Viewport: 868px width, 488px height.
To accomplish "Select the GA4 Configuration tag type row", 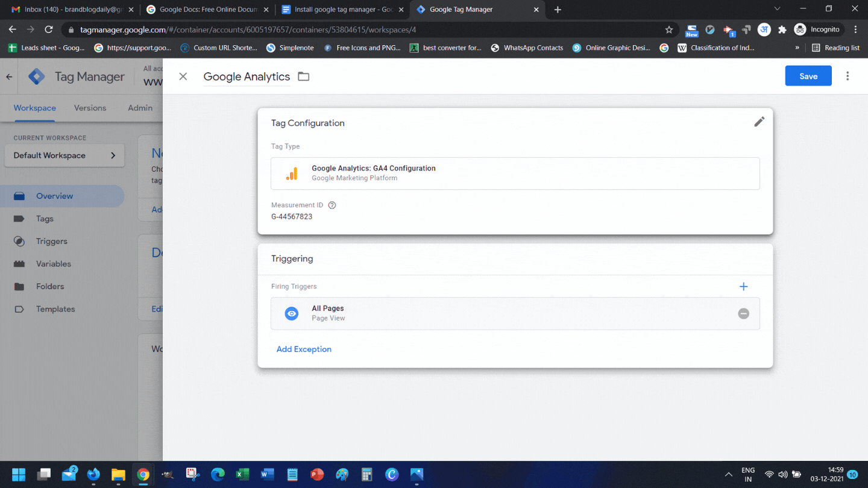I will click(515, 174).
